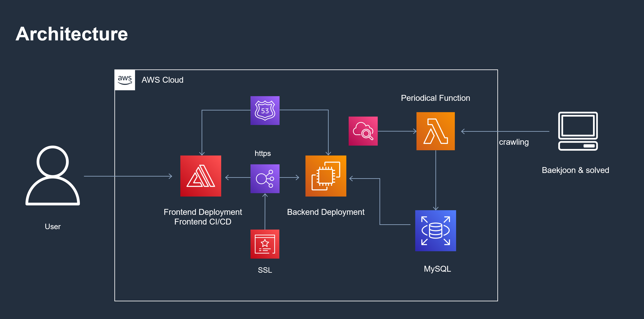Click the Backend Deployment label
The image size is (644, 319).
point(326,212)
